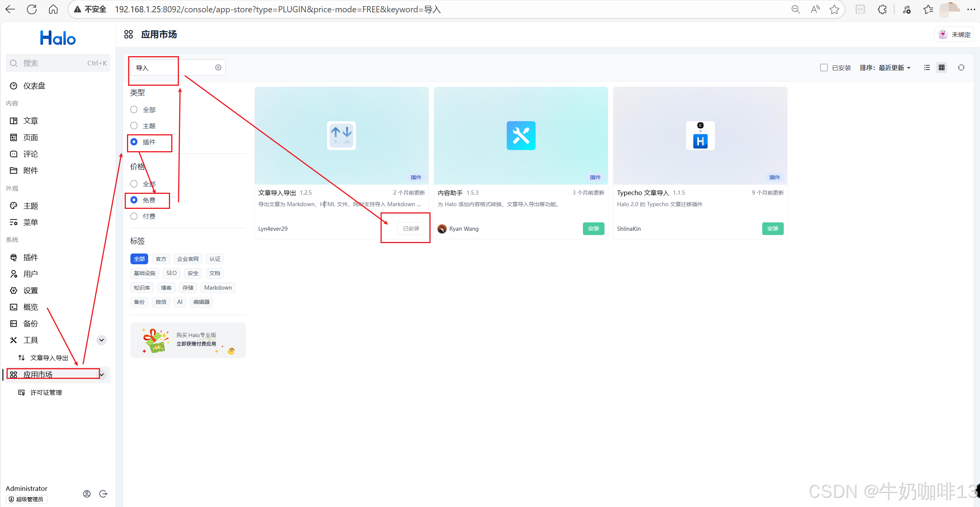980x507 pixels.
Task: Clear the search keyword field
Action: click(x=218, y=68)
